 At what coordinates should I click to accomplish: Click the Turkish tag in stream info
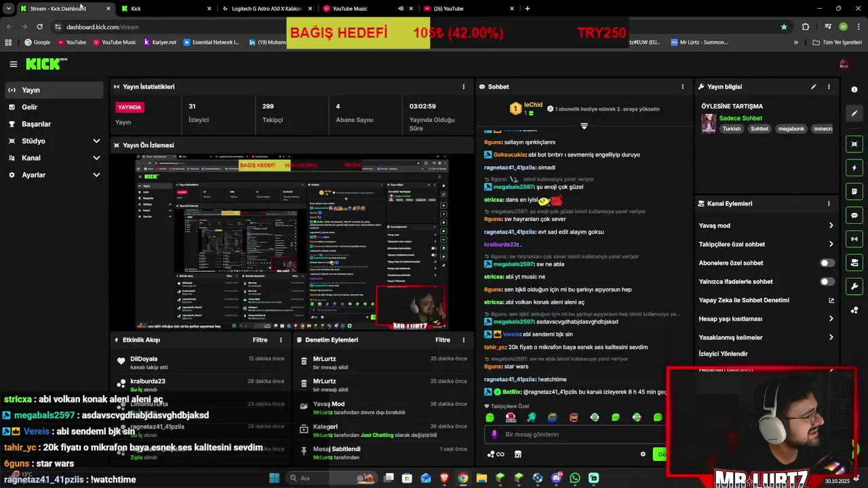click(x=732, y=129)
